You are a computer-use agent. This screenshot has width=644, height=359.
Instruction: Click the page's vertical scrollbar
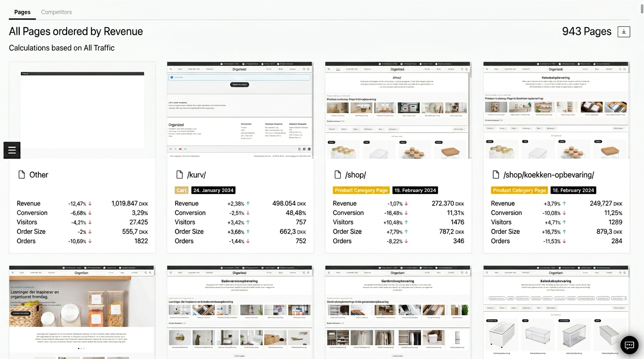coord(642,9)
